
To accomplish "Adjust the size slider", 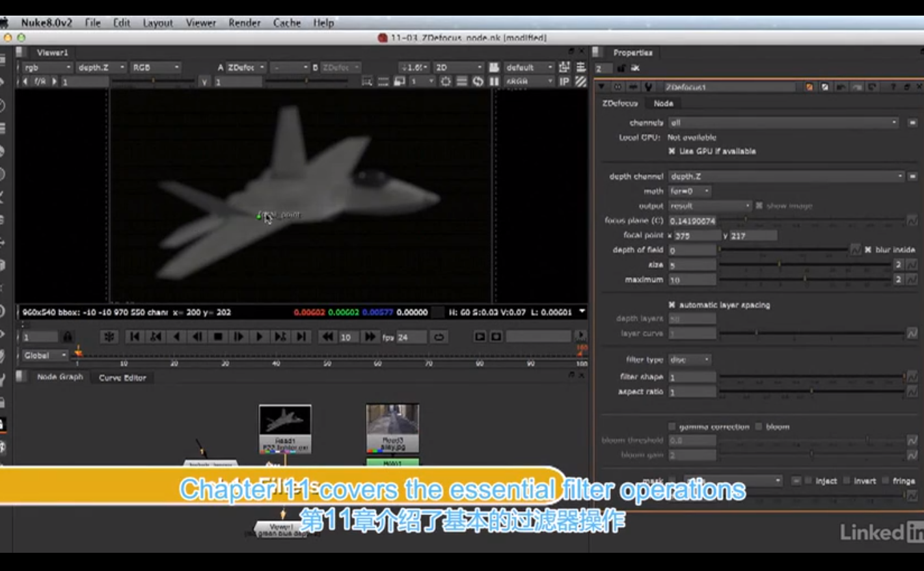I will point(804,265).
